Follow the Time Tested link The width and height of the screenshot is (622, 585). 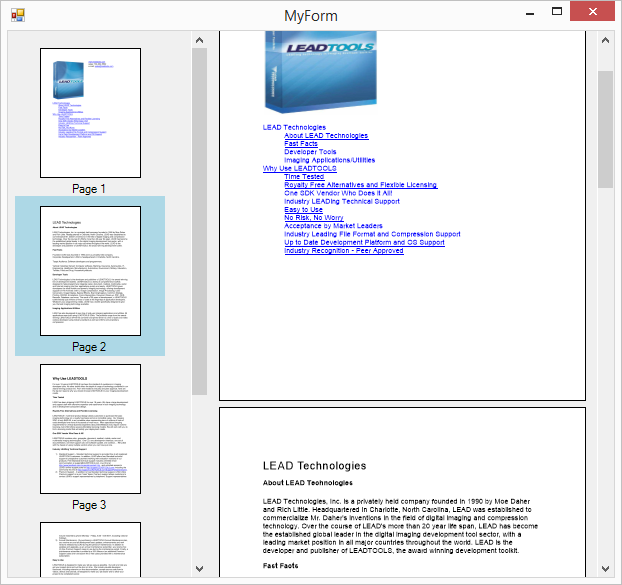point(304,176)
